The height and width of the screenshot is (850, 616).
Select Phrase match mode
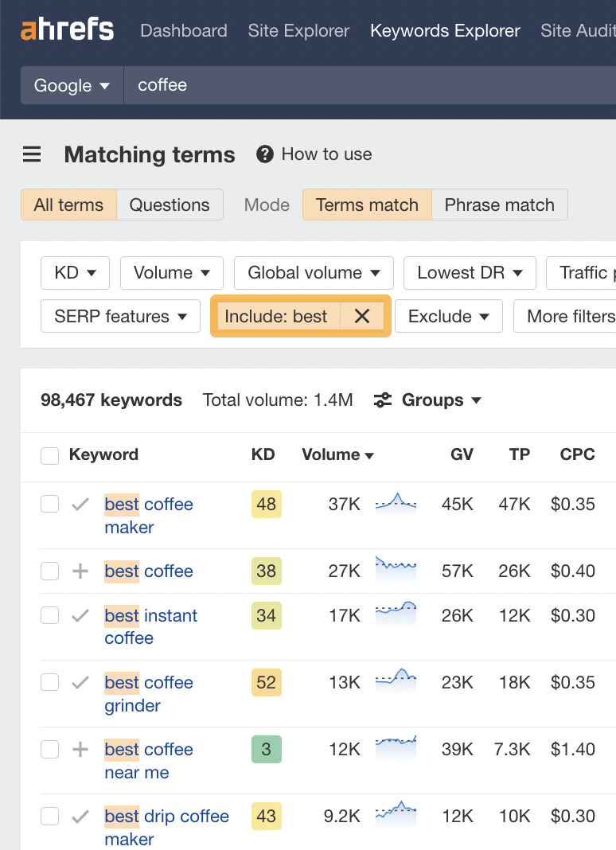[499, 205]
